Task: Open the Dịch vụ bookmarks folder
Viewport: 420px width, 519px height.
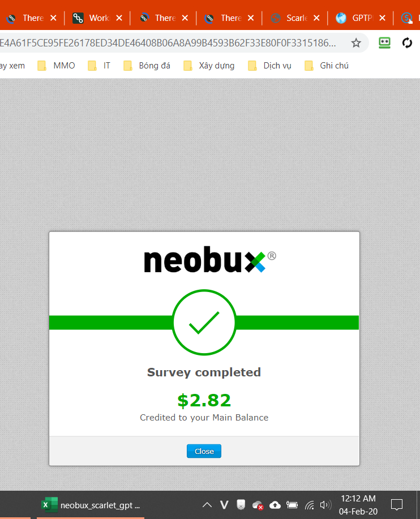Action: tap(269, 66)
